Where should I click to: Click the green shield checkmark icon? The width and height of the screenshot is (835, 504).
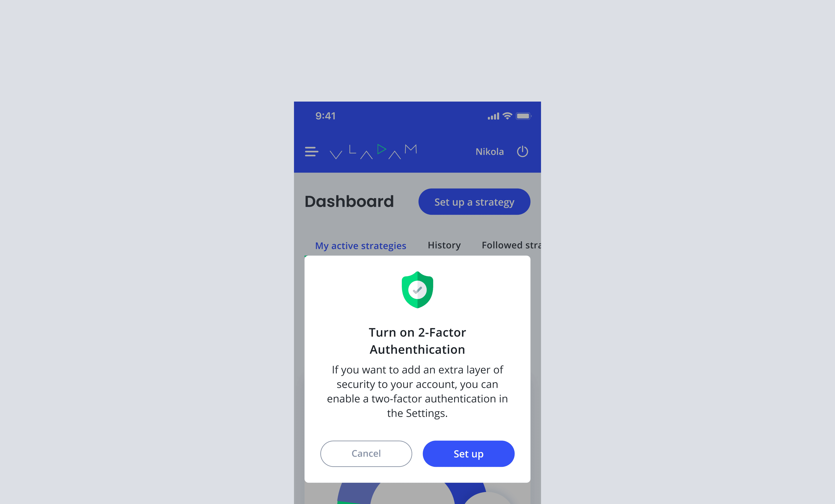tap(417, 289)
